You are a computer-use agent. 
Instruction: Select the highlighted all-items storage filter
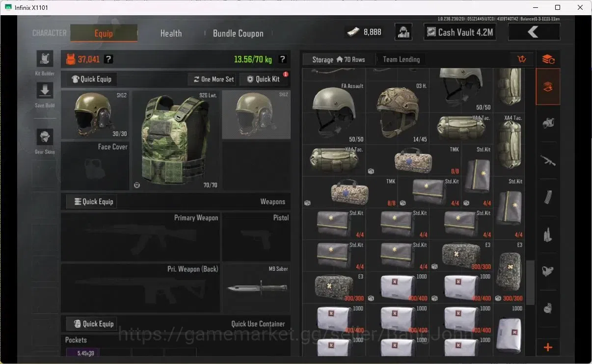click(548, 87)
